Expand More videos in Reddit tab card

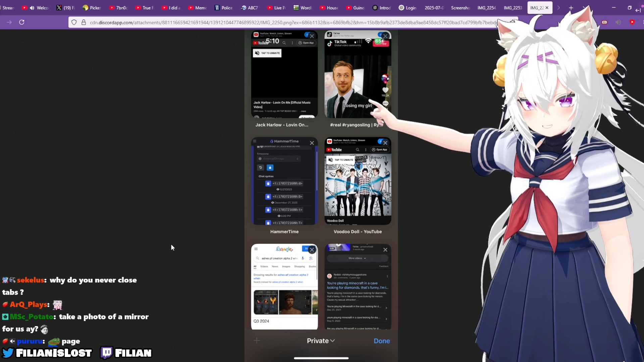point(357,258)
